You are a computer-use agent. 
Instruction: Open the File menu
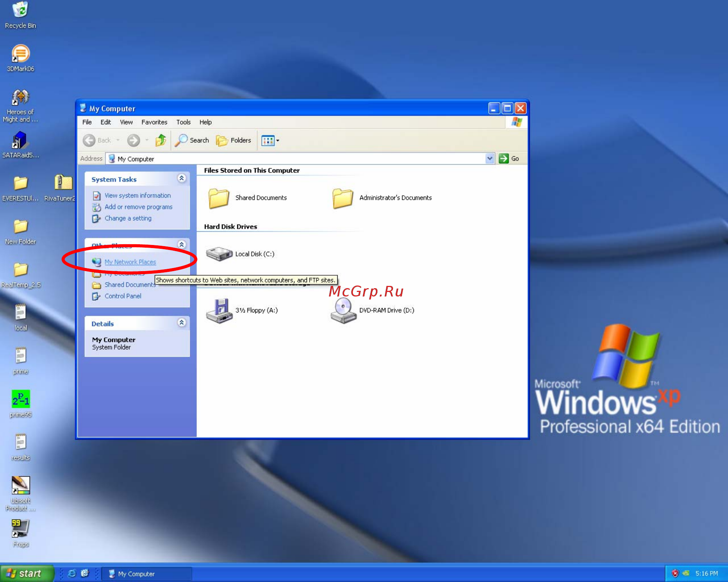tap(87, 122)
